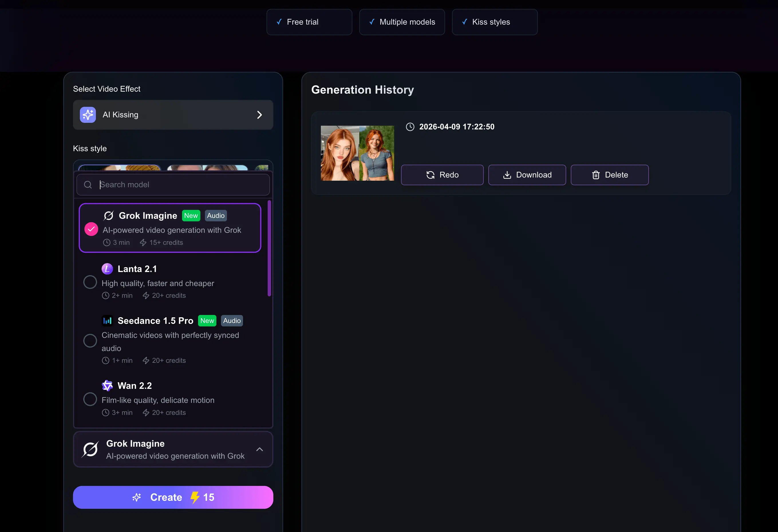The width and height of the screenshot is (778, 532).
Task: Click the large Grok logo in selected model bar
Action: (90, 449)
